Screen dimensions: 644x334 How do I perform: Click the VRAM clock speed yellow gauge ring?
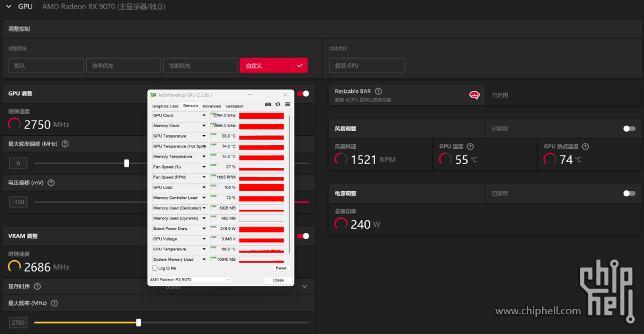[x=14, y=267]
